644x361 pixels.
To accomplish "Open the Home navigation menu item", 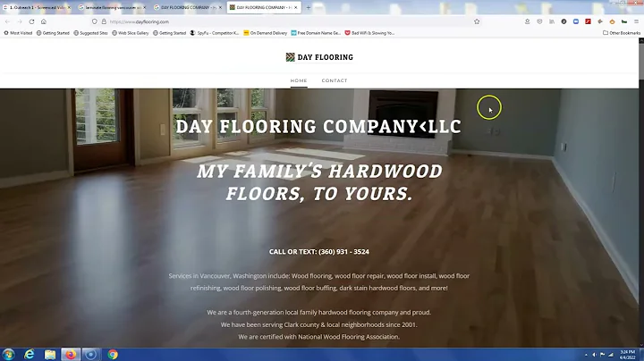I will [299, 80].
